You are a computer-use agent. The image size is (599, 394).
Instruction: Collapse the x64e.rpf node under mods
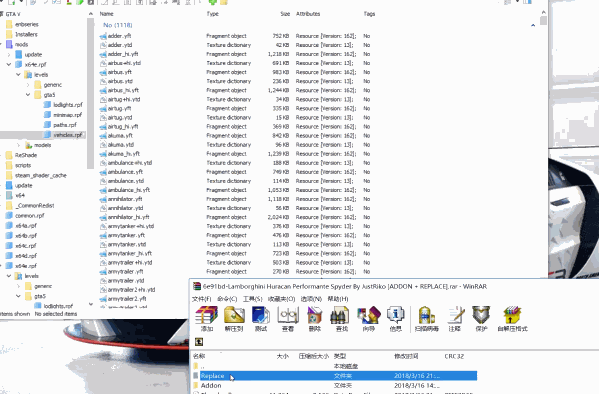click(x=9, y=65)
